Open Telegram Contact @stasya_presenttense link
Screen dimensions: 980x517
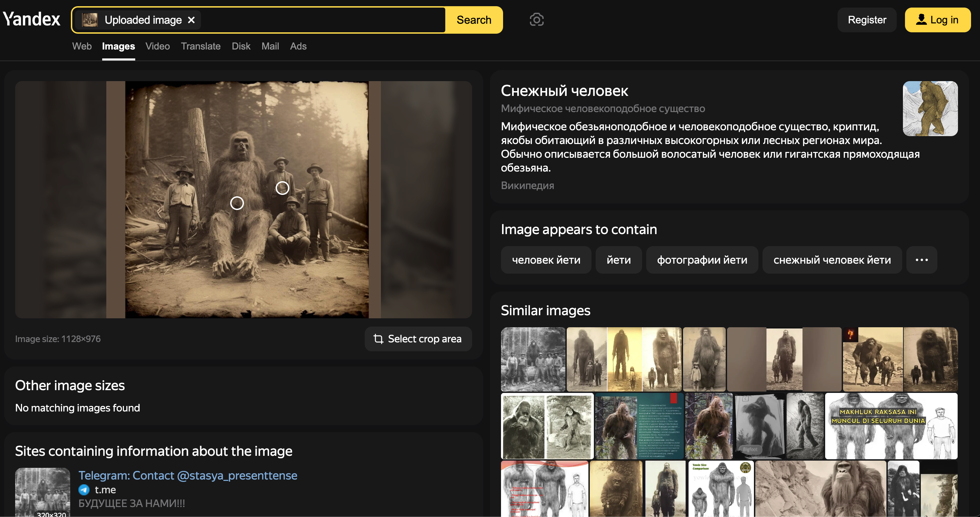[x=188, y=475]
